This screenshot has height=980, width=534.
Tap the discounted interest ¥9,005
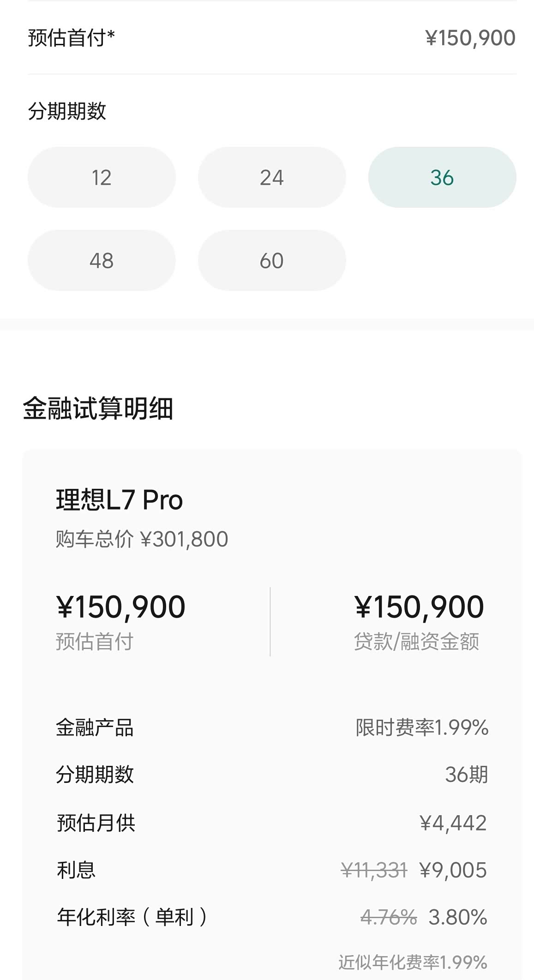[453, 870]
